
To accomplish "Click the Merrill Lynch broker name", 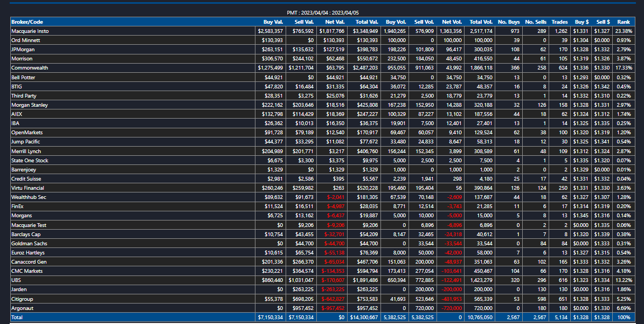I will point(26,151).
